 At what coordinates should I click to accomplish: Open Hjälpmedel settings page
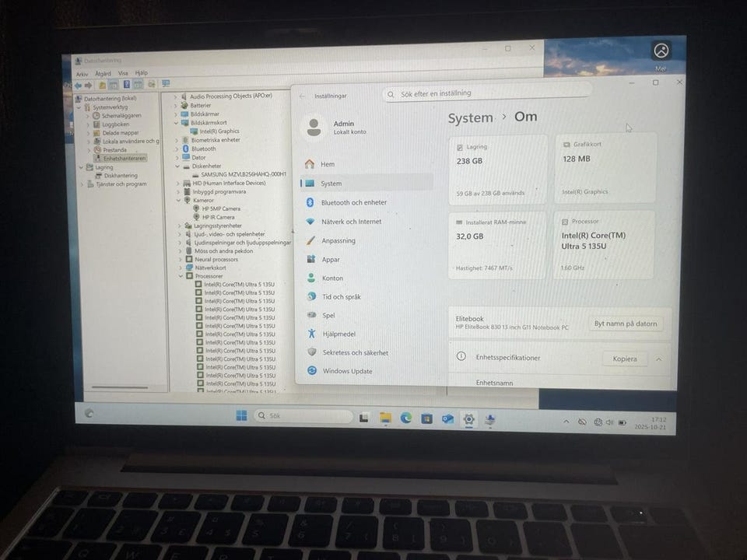[338, 334]
